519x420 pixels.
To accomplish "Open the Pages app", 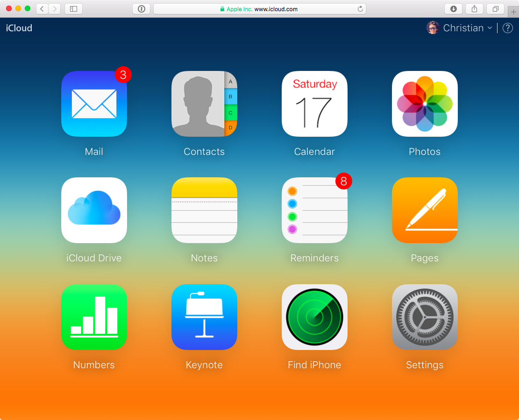I will (425, 210).
